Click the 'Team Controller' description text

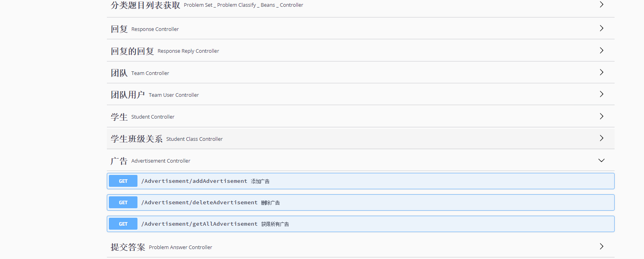tap(150, 73)
